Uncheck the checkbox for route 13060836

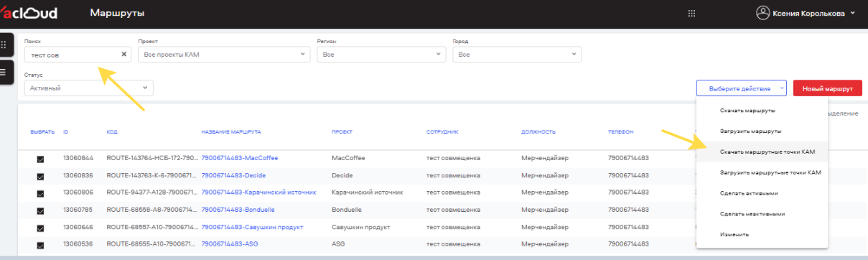(40, 176)
